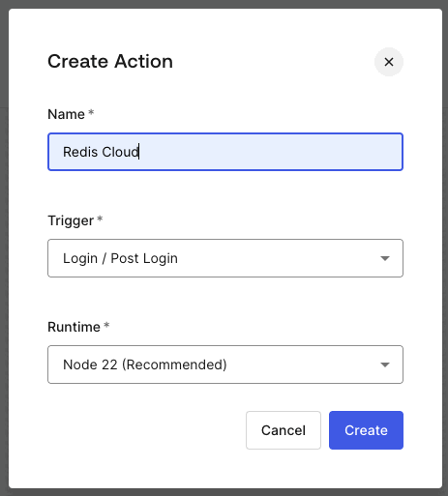Click the asterisk beside the Runtime label
Screen dimensions: 448x496
[x=106, y=325]
